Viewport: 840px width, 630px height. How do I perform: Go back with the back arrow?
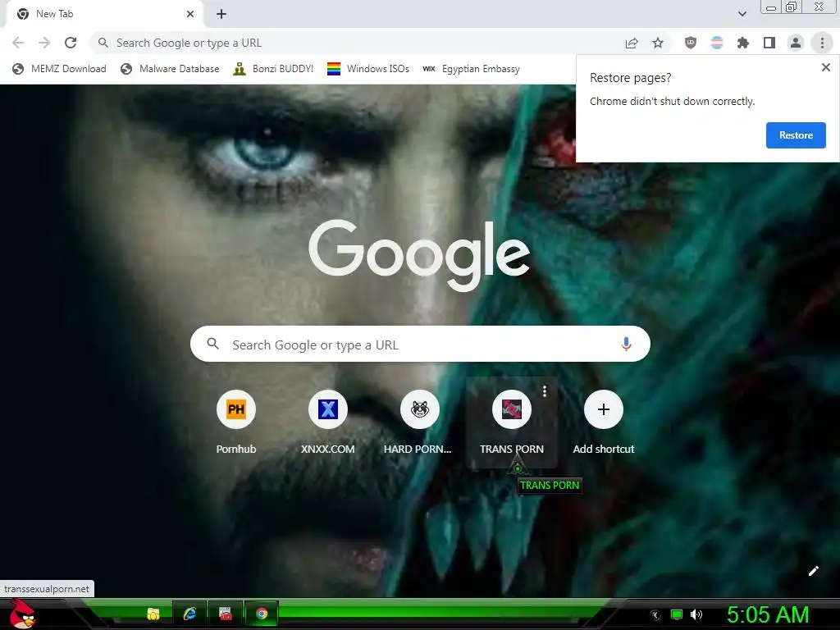tap(18, 43)
